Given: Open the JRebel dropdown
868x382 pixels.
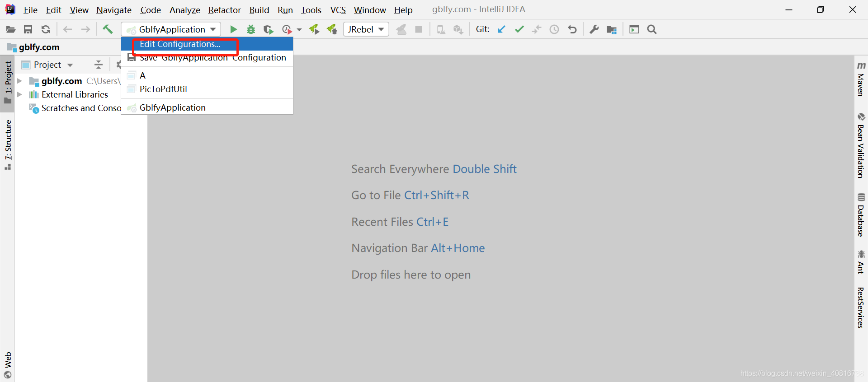Looking at the screenshot, I should pyautogui.click(x=366, y=29).
